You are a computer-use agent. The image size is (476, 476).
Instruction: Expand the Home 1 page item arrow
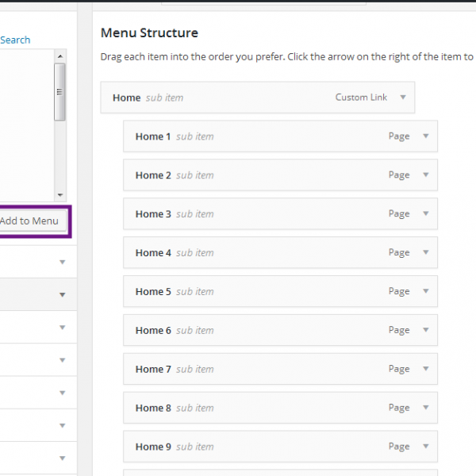(x=425, y=136)
